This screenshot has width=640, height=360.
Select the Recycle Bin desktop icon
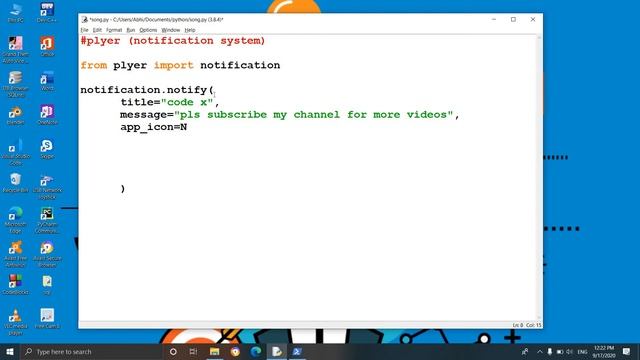(16, 182)
